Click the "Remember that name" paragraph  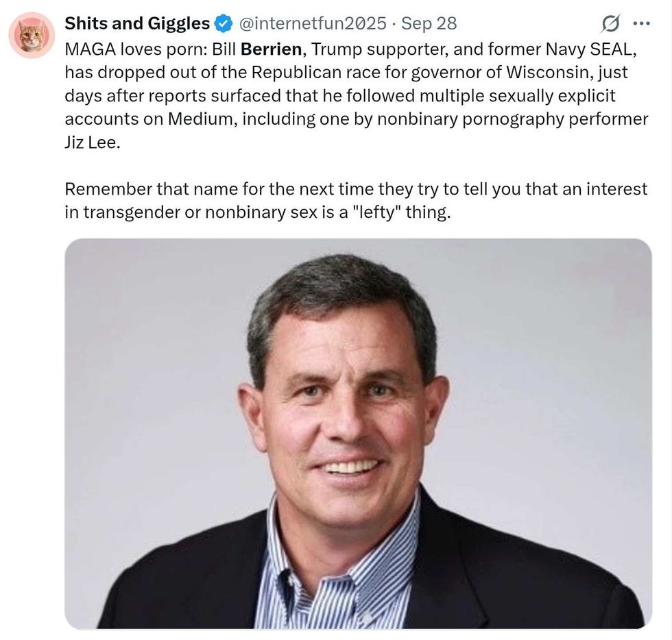[357, 200]
